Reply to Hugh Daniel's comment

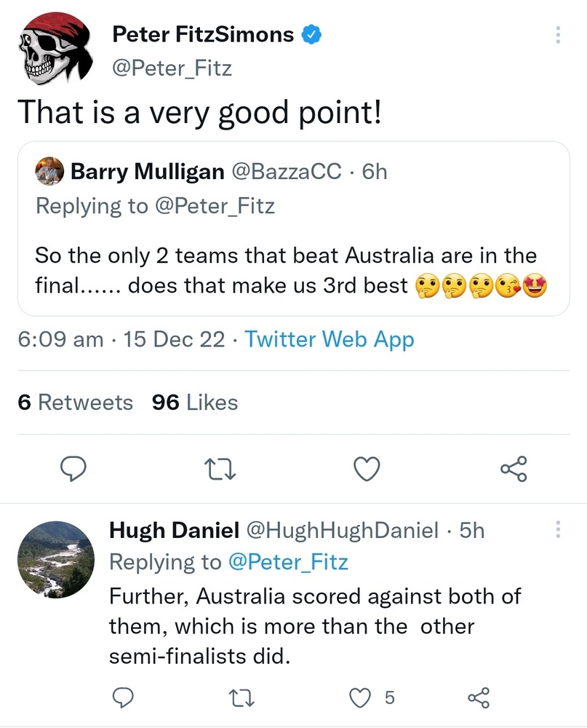(x=124, y=698)
